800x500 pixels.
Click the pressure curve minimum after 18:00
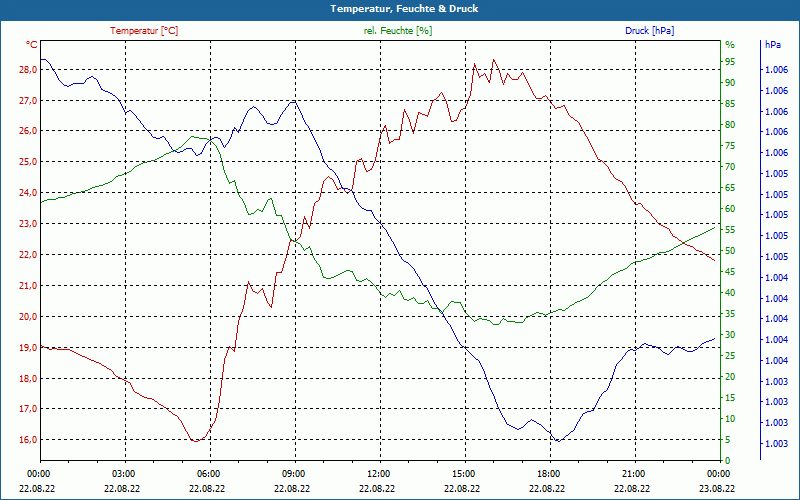click(x=558, y=441)
